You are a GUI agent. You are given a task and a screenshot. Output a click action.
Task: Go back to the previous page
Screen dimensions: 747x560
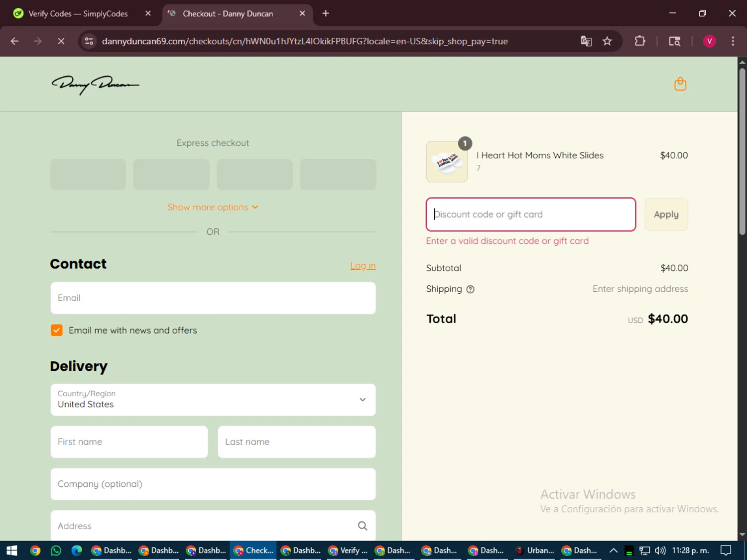pyautogui.click(x=14, y=41)
